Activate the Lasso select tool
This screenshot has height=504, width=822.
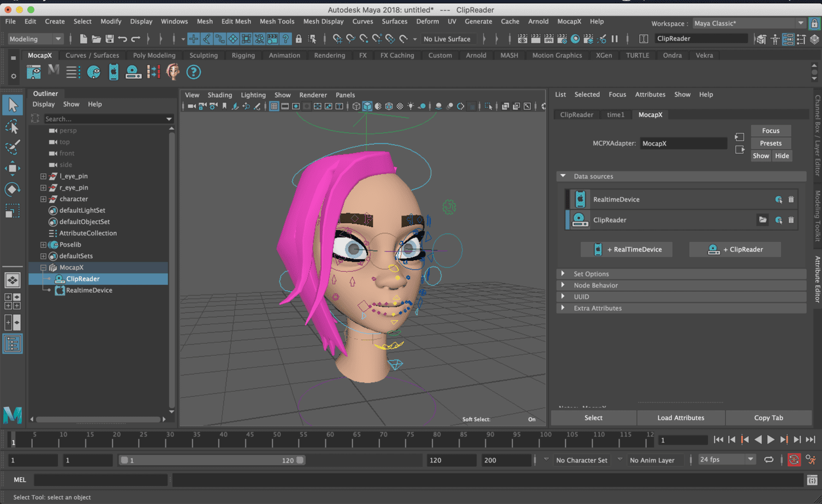point(12,127)
